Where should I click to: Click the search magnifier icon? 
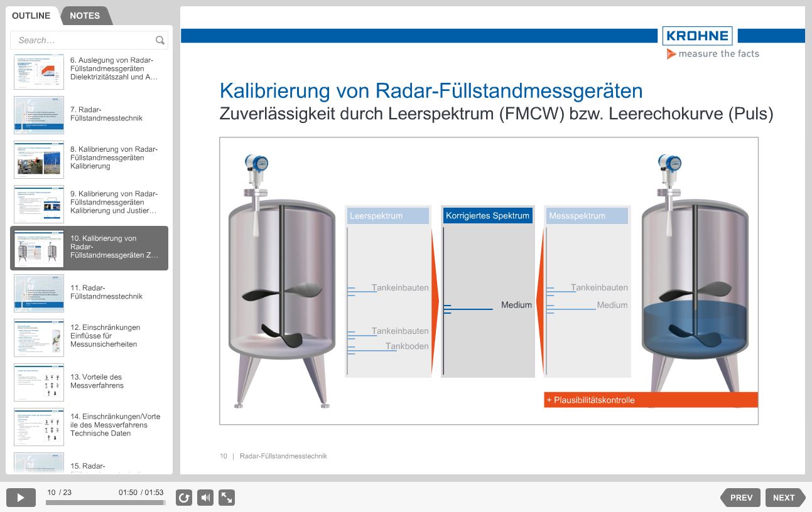click(x=160, y=40)
